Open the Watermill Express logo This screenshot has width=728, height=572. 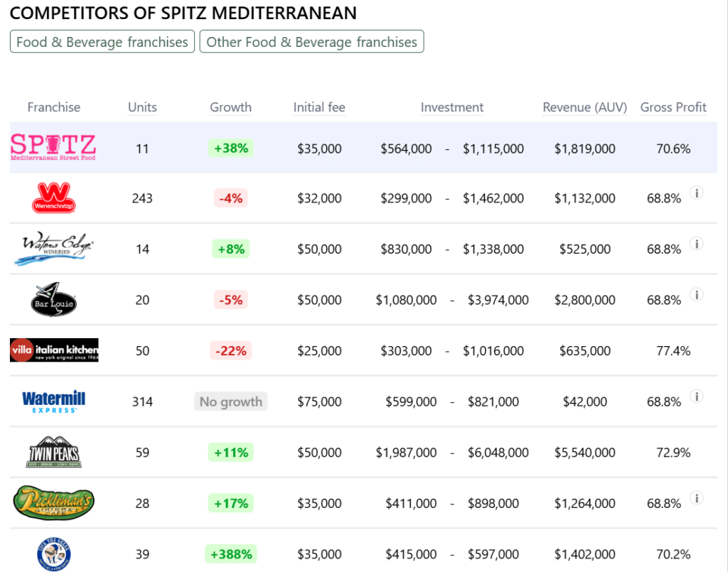(54, 401)
